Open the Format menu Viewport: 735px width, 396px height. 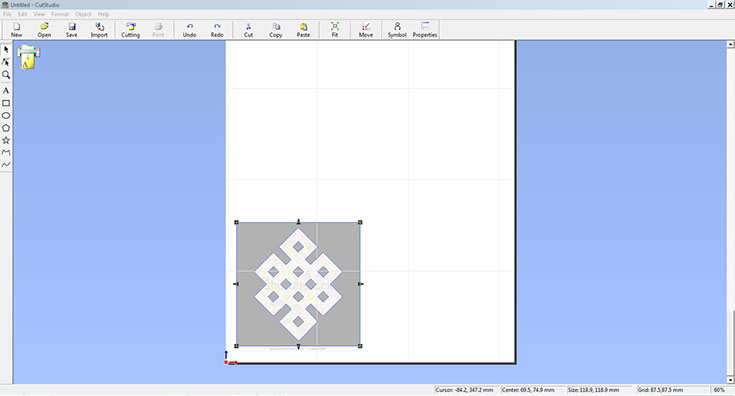click(x=60, y=14)
